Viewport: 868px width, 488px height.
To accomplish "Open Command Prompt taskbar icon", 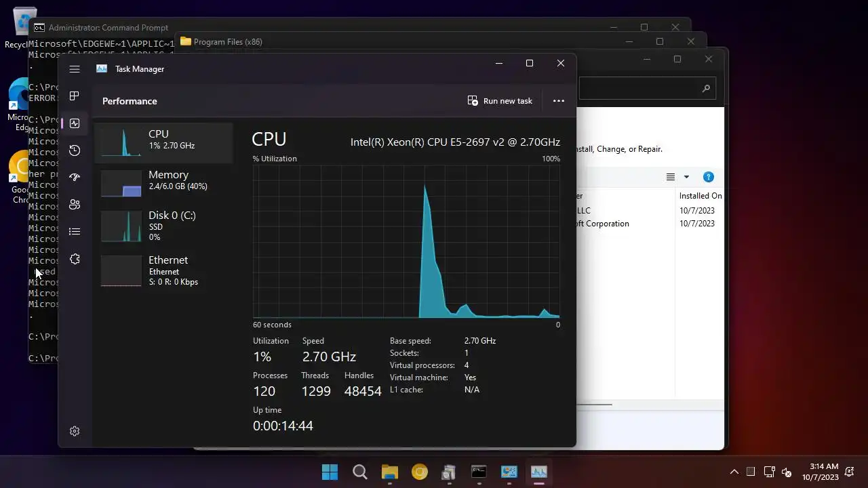I will point(479,472).
